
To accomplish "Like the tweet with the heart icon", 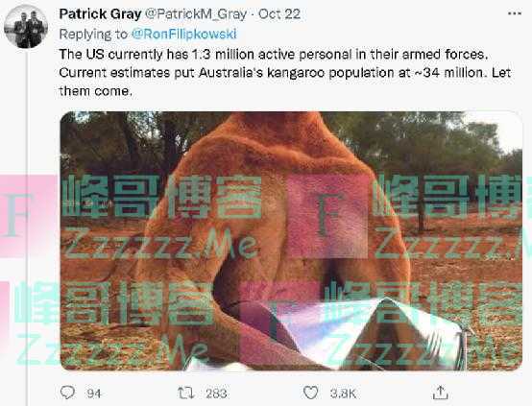I will (x=310, y=393).
